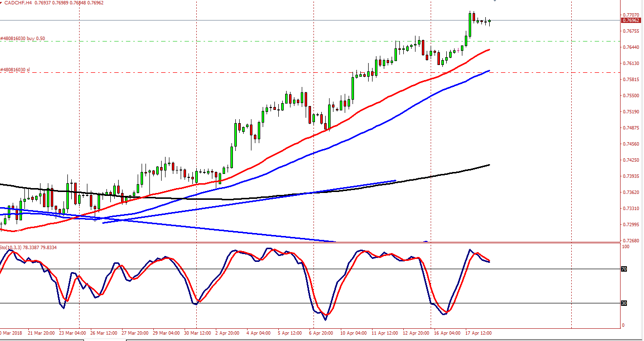Click the tall green candle at the 17 Apr high
The height and width of the screenshot is (341, 644).
[x=470, y=24]
